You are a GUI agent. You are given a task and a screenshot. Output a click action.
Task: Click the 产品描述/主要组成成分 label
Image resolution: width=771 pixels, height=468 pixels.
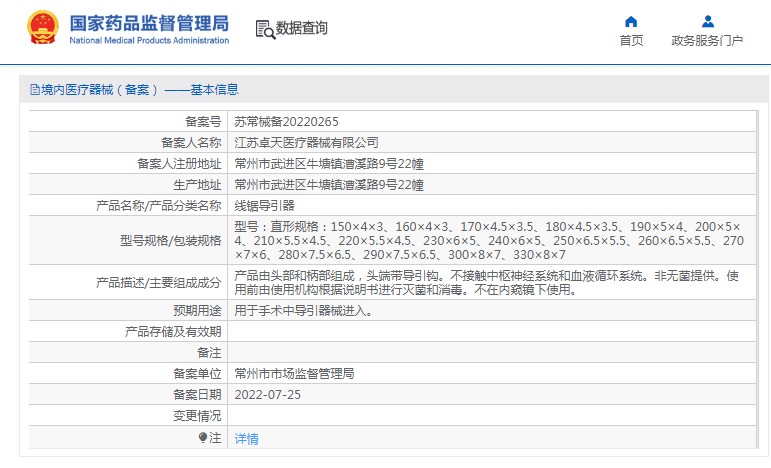[158, 283]
